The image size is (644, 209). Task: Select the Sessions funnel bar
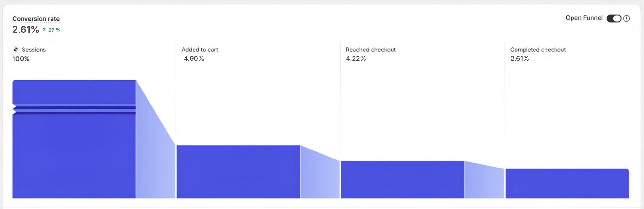[74, 139]
